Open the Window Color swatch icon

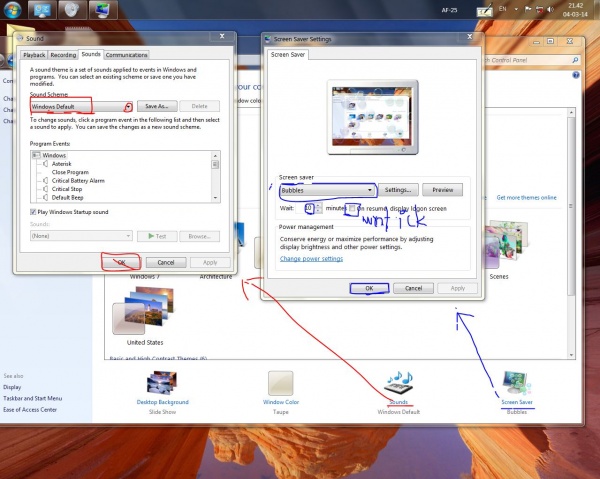tap(280, 383)
